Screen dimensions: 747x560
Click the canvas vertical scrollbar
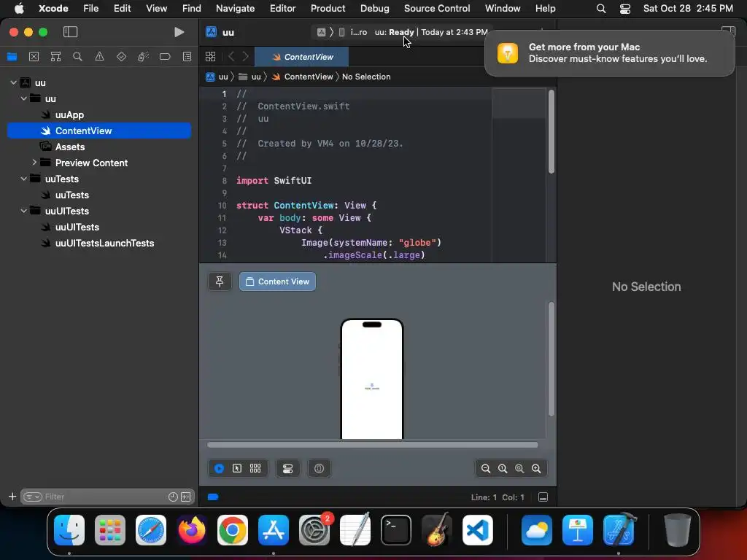click(551, 359)
